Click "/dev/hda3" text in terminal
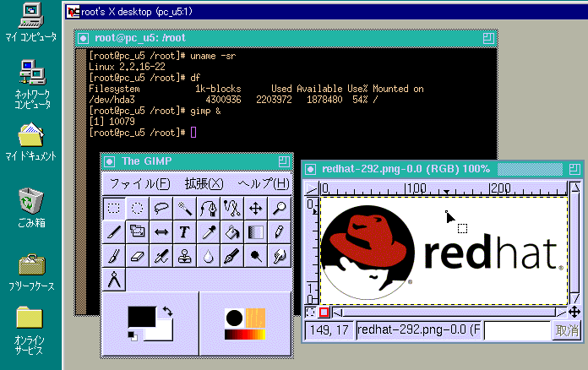This screenshot has height=370, width=588. coord(112,100)
